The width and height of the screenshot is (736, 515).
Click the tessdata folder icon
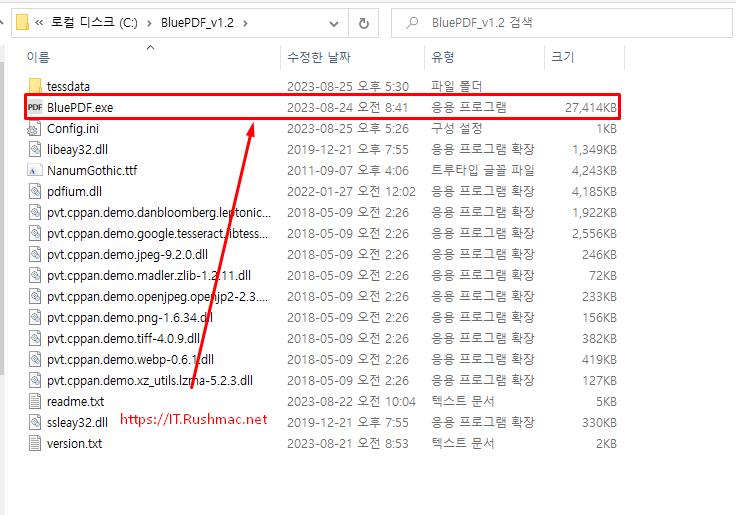coord(35,86)
